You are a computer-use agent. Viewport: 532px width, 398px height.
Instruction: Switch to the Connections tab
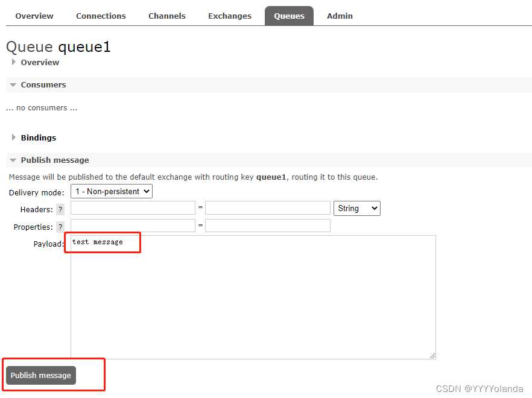(101, 16)
